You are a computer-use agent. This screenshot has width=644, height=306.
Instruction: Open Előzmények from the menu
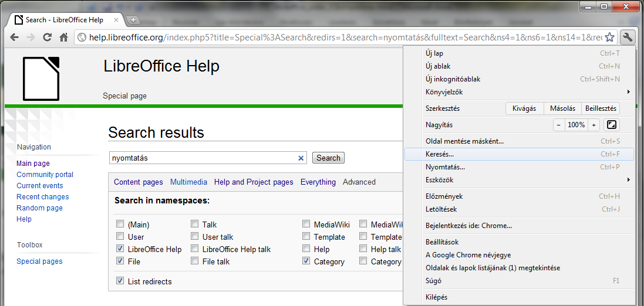coord(519,196)
